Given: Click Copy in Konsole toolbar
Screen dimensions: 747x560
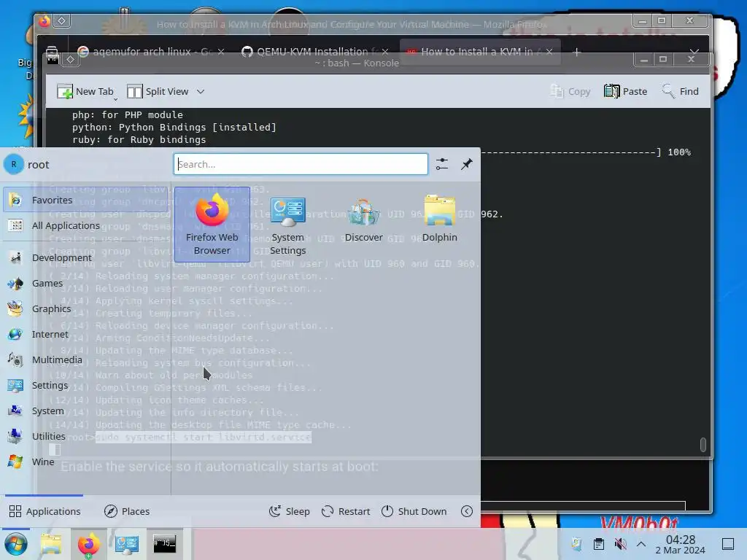Looking at the screenshot, I should tap(570, 91).
